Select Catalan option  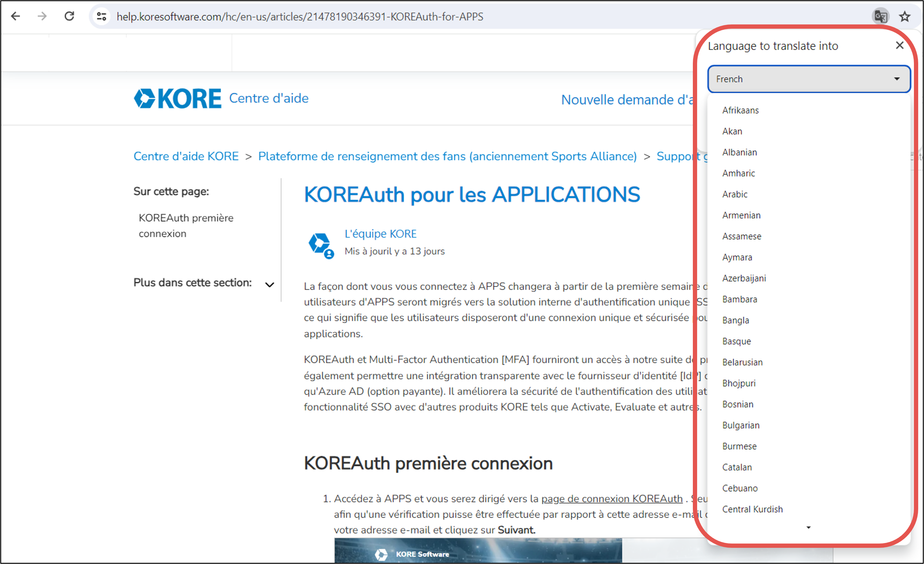737,467
